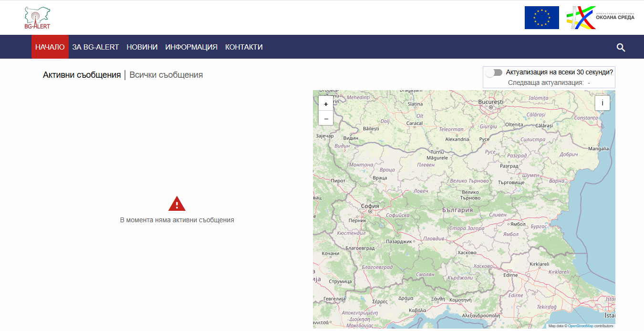Open the ЗА BG-ALERT menu item
644x331 pixels.
[95, 47]
